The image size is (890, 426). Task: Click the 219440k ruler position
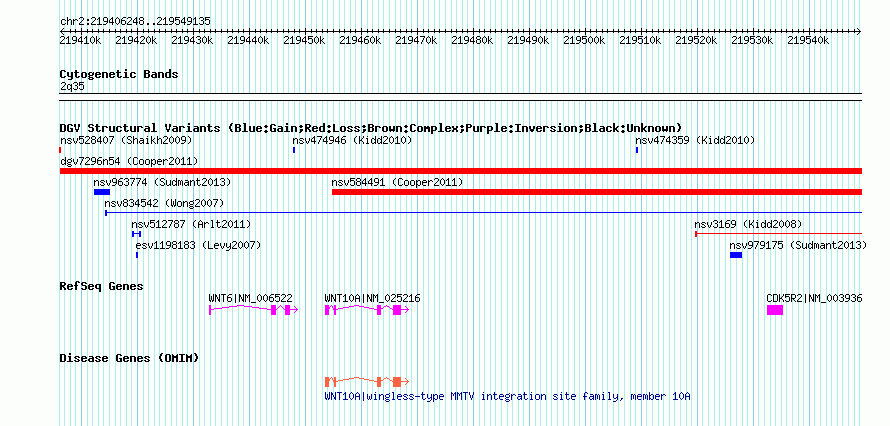(x=248, y=40)
